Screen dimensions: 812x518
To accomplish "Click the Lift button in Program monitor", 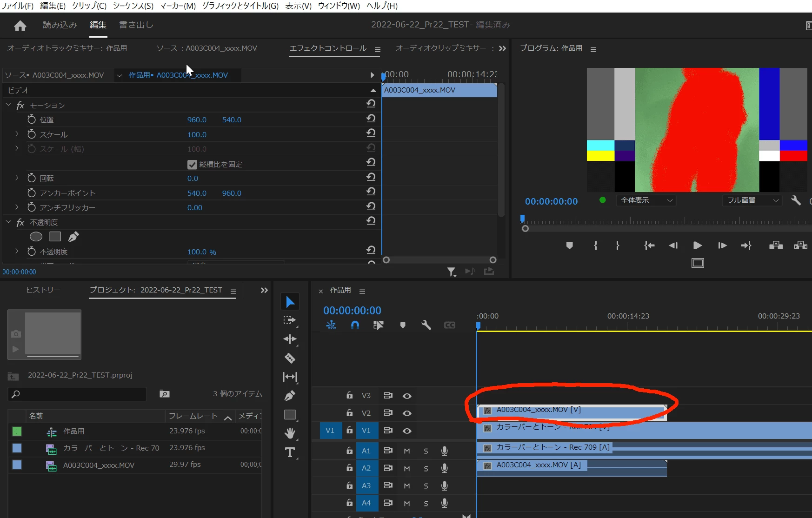I will click(x=776, y=246).
